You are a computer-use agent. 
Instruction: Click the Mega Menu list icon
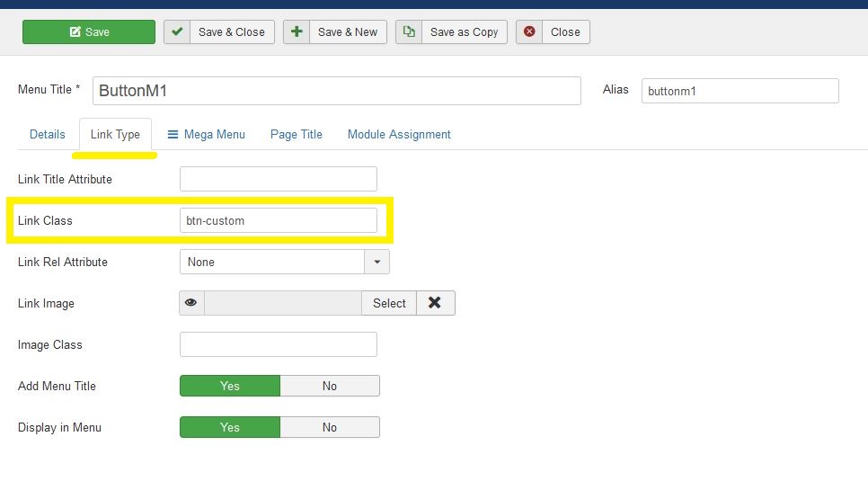pos(173,134)
